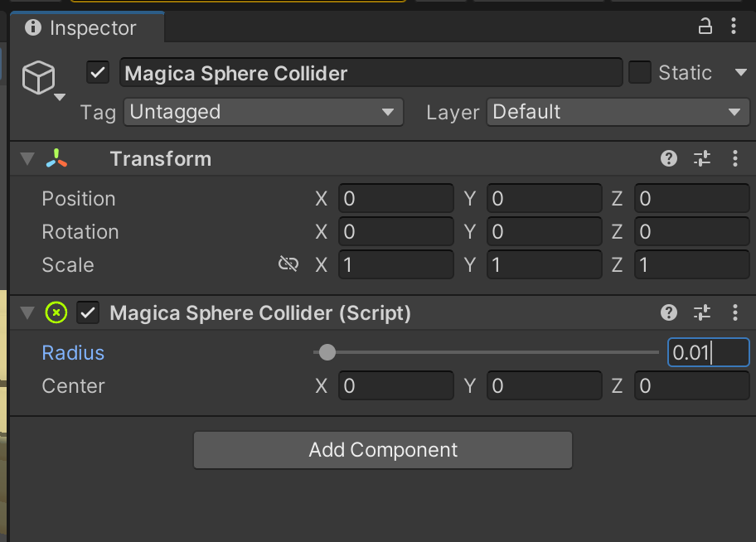Viewport: 756px width, 542px height.
Task: Open Magica Sphere Collider script three-dot menu
Action: pyautogui.click(x=734, y=312)
